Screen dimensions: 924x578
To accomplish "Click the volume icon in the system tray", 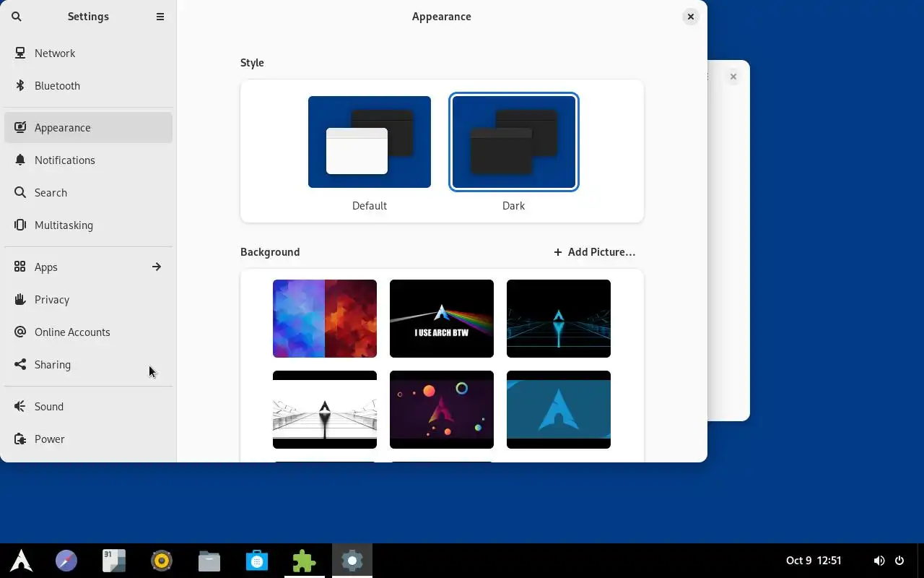I will click(879, 561).
